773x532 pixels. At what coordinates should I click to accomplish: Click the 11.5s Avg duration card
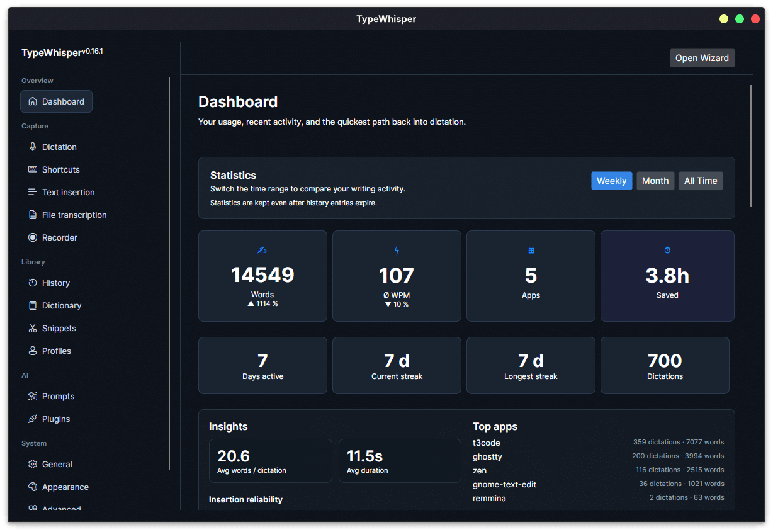pyautogui.click(x=400, y=461)
